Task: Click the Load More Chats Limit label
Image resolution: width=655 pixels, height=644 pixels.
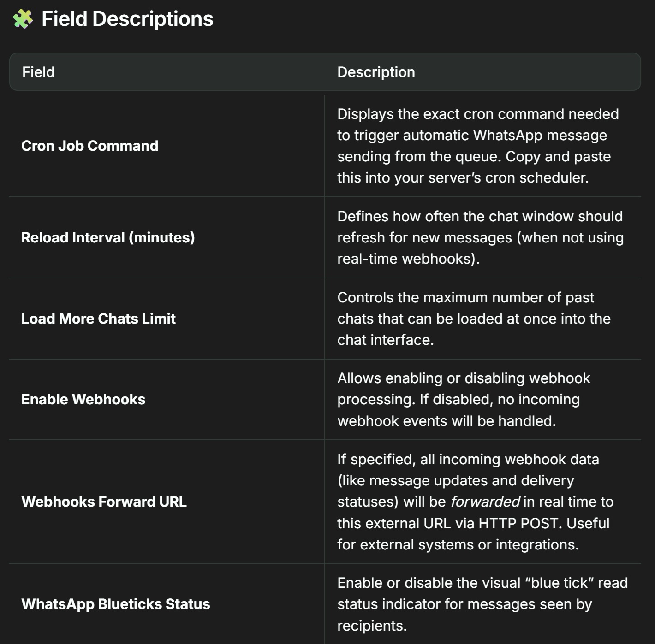Action: pyautogui.click(x=98, y=319)
